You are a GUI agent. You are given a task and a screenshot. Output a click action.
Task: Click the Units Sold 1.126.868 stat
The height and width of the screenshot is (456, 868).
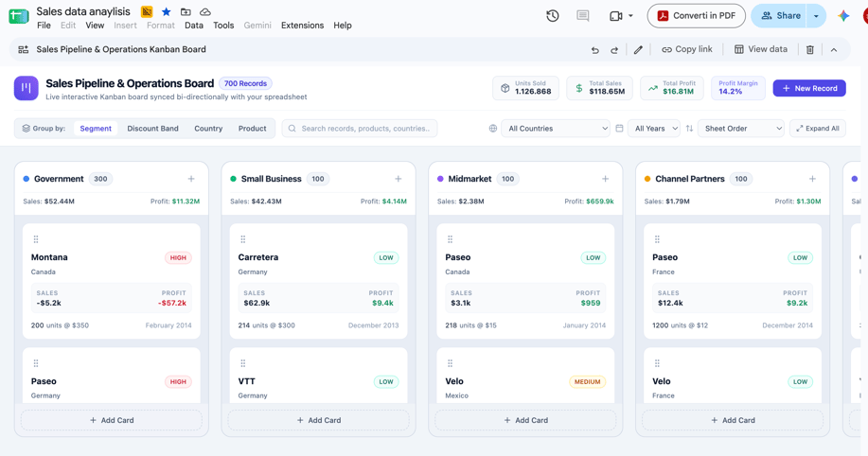click(526, 88)
